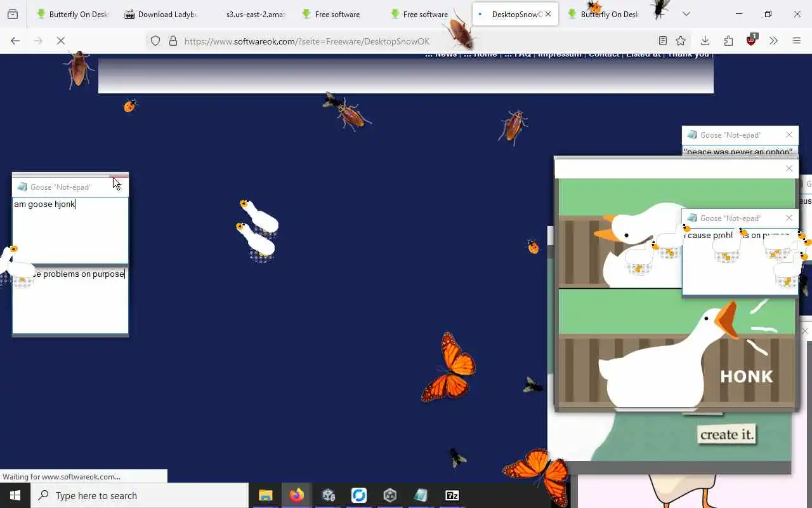Open tracking protection shield icon
This screenshot has height=508, width=812.
155,41
